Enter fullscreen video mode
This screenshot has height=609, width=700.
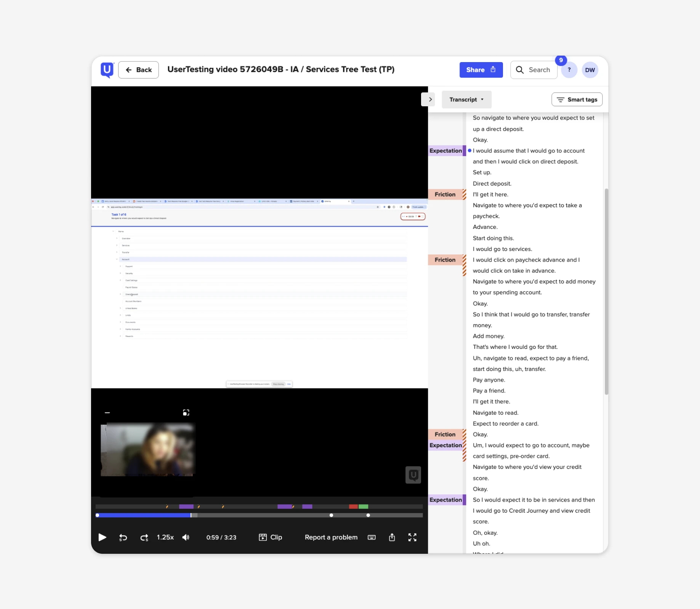(x=412, y=537)
